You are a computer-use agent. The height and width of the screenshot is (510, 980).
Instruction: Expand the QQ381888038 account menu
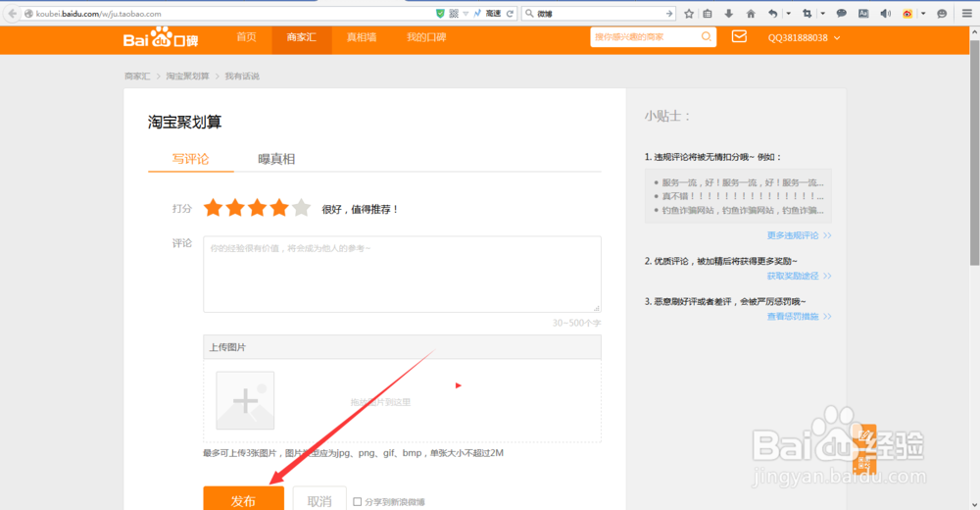point(804,37)
